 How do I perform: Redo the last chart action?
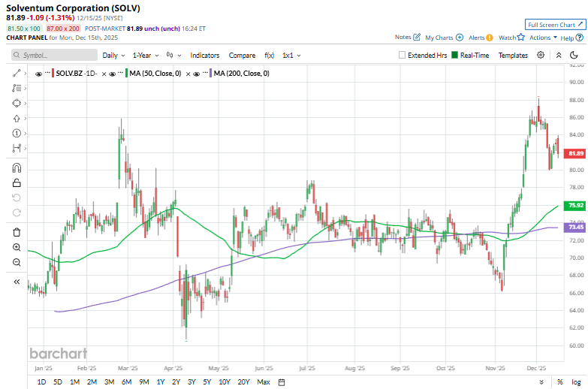click(17, 213)
